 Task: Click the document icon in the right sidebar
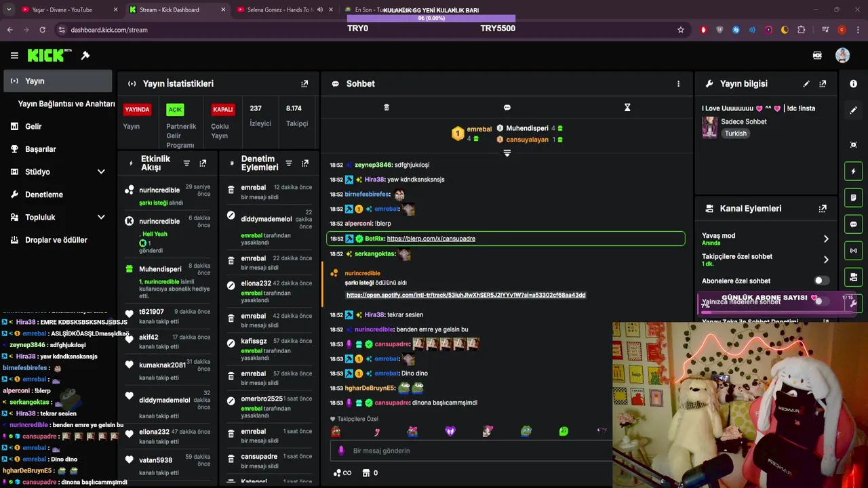pos(853,198)
